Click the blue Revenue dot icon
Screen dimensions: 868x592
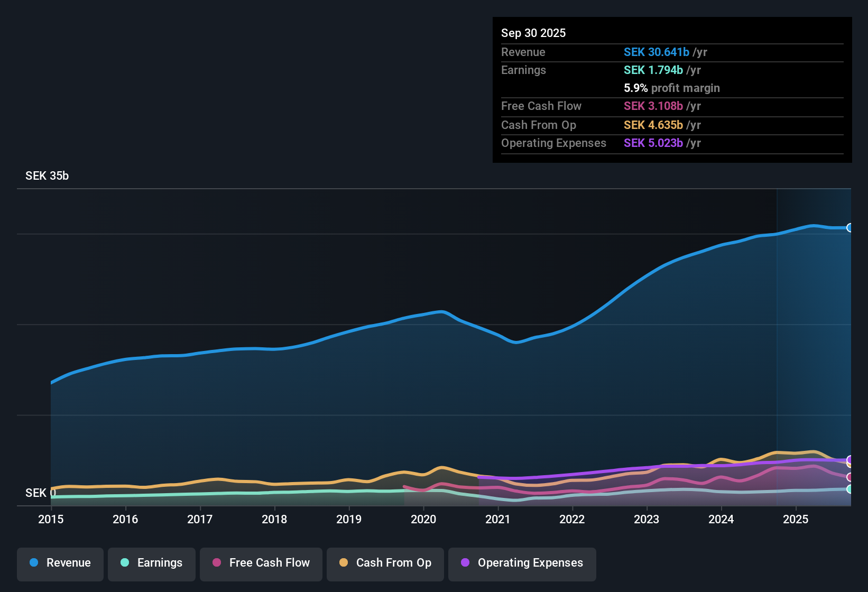[33, 563]
